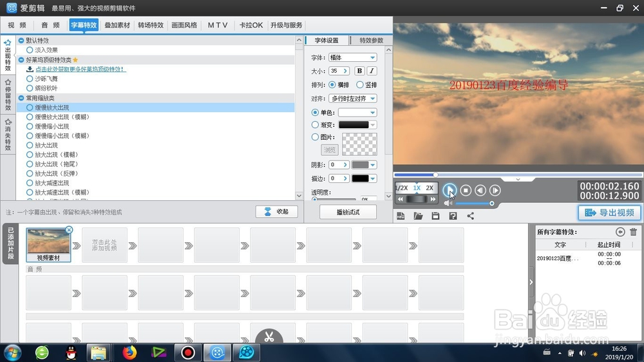Collapse the right subtitle list panel arrow
This screenshot has height=362, width=644.
click(x=531, y=282)
